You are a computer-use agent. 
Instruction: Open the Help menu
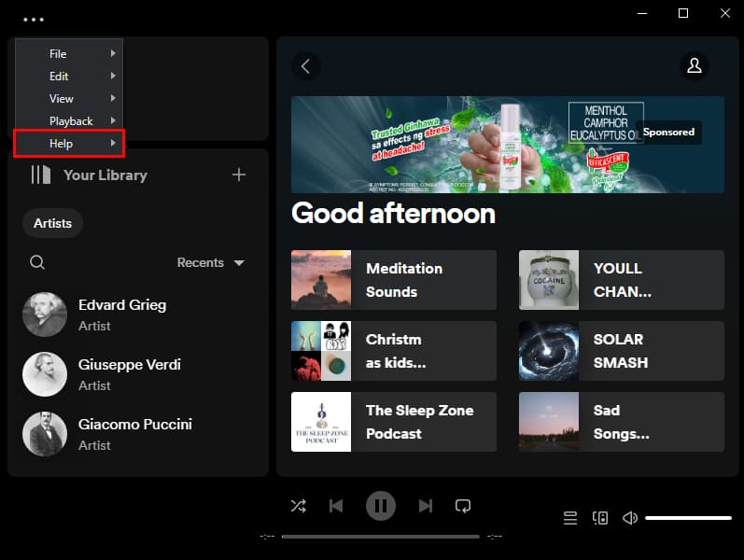tap(69, 143)
